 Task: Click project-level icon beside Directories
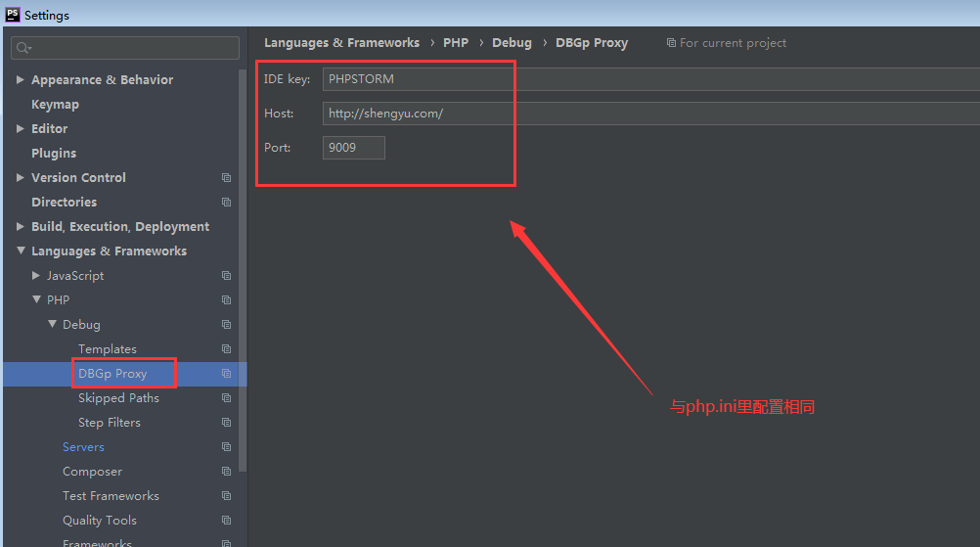point(226,203)
